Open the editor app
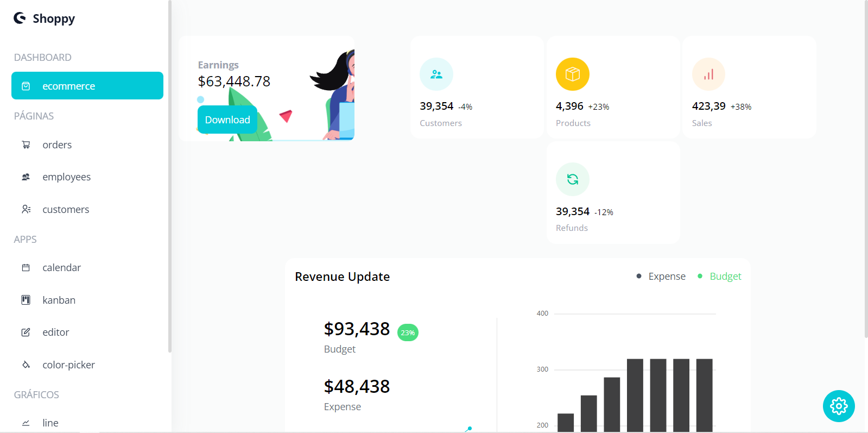Screen dimensions: 868x433 (87, 332)
